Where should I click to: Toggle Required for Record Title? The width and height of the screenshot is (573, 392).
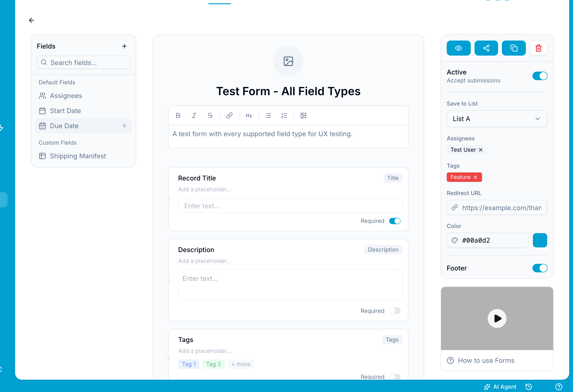click(x=395, y=221)
